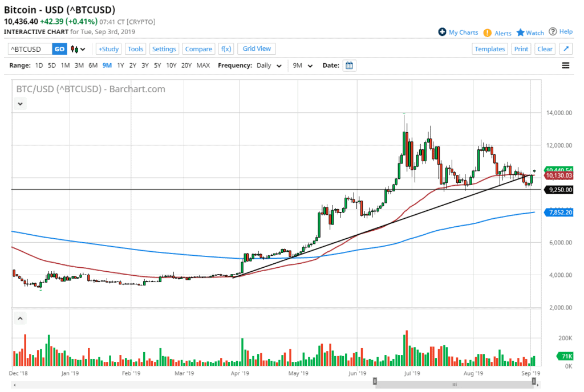Open the Tools menu
This screenshot has height=392, width=584.
click(135, 49)
